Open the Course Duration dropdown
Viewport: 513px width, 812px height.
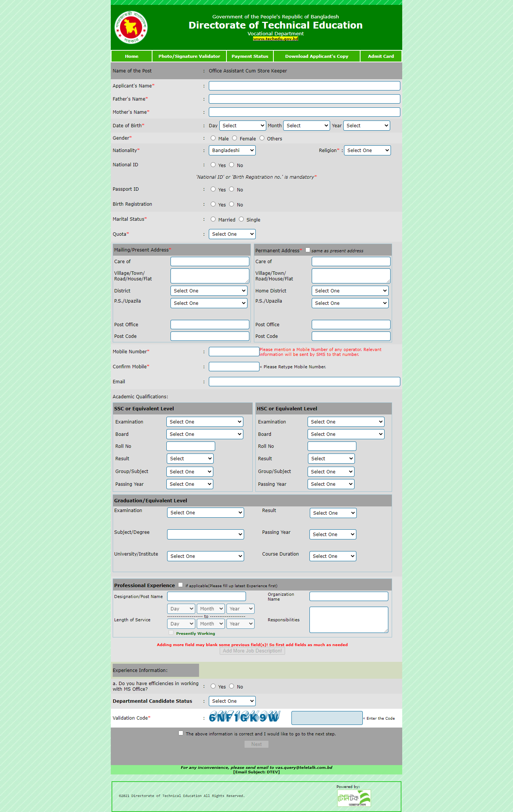pyautogui.click(x=333, y=556)
